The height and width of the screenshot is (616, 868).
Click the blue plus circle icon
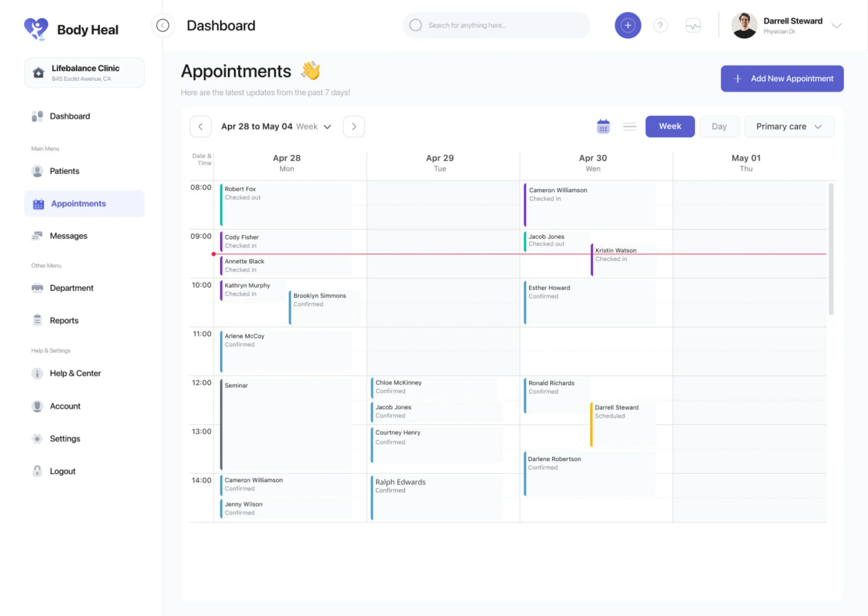click(x=628, y=25)
